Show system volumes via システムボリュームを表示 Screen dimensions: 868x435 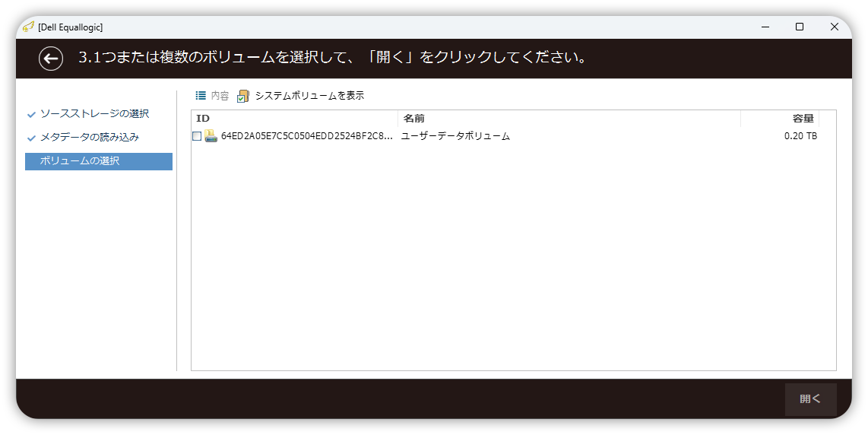309,96
